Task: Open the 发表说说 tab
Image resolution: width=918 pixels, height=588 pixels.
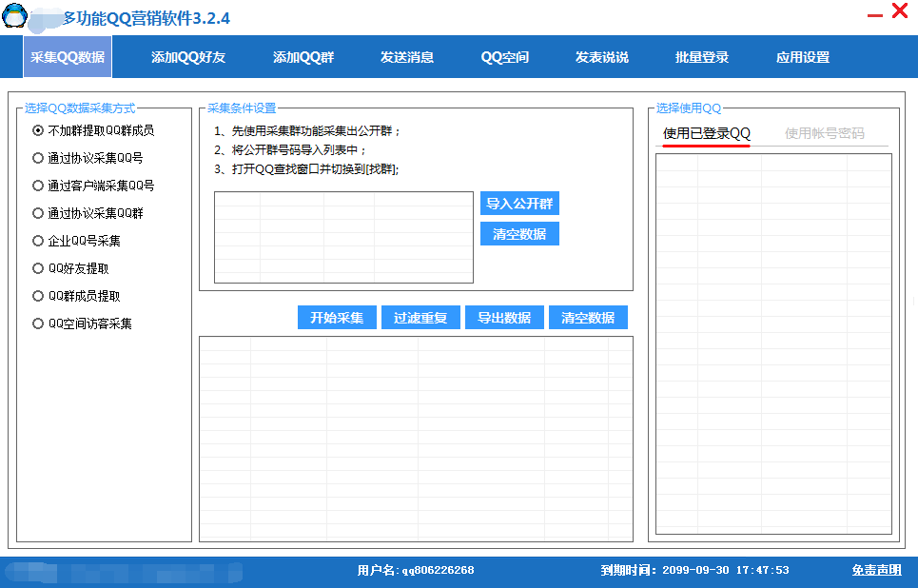Action: point(602,57)
